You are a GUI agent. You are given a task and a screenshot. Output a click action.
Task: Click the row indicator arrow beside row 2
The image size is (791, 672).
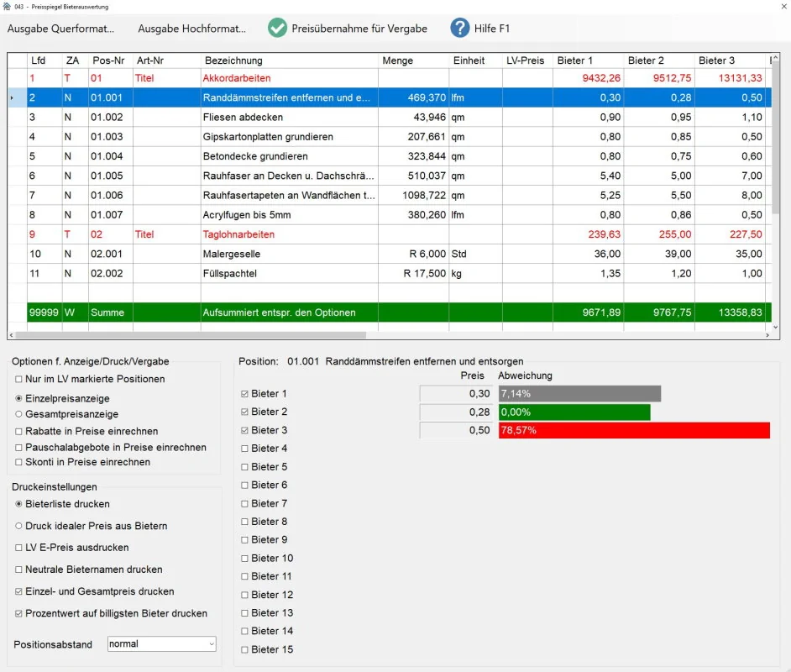(12, 98)
